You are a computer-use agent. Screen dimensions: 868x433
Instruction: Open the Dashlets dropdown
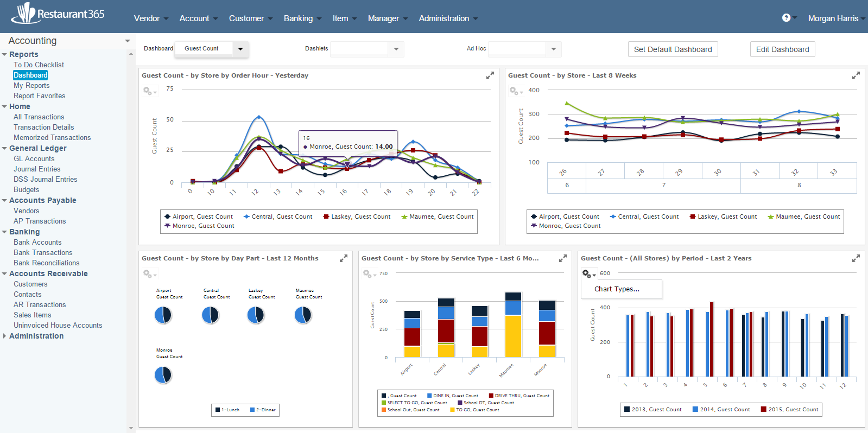point(396,49)
